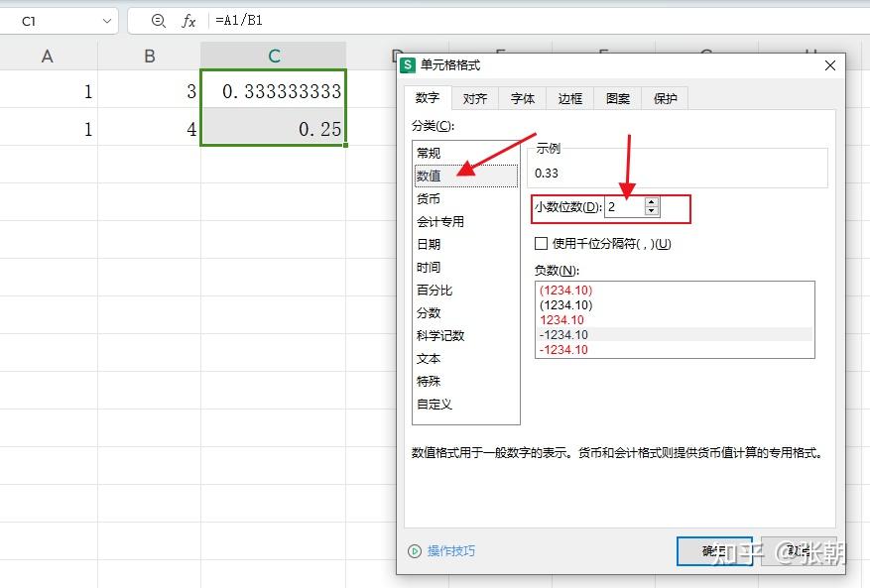Select 会计专用 category

(x=465, y=221)
